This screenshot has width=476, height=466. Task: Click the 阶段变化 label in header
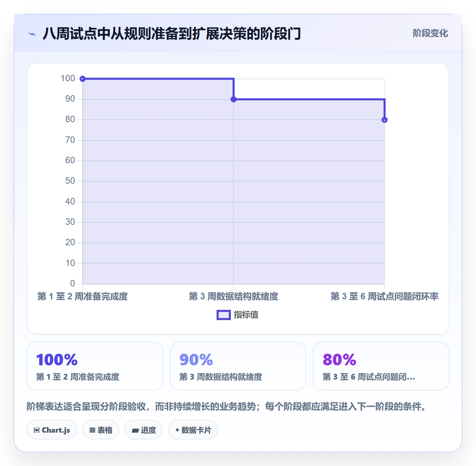click(x=430, y=33)
